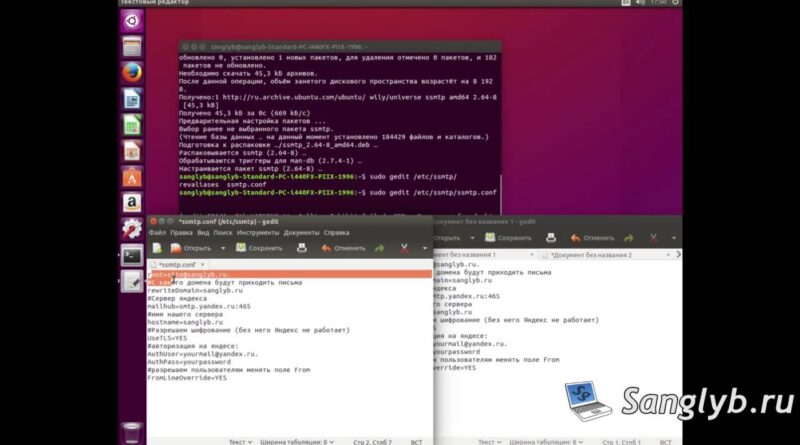Open the Инструменты menu in gedit
The height and width of the screenshot is (445, 800).
[258, 233]
